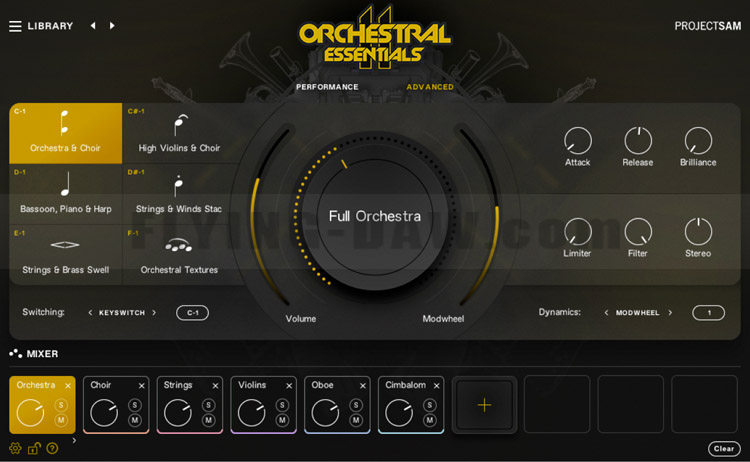
Task: Click the Brilliance knob
Action: pyautogui.click(x=698, y=141)
